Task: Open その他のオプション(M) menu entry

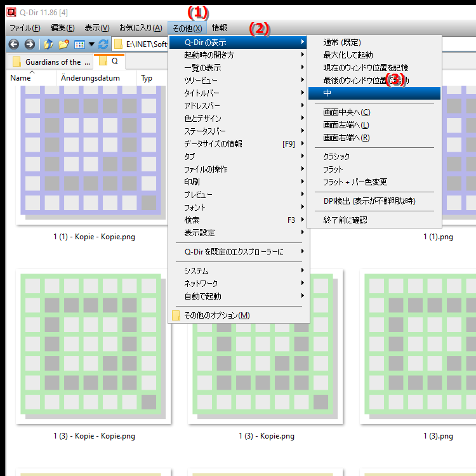Action: [x=238, y=315]
